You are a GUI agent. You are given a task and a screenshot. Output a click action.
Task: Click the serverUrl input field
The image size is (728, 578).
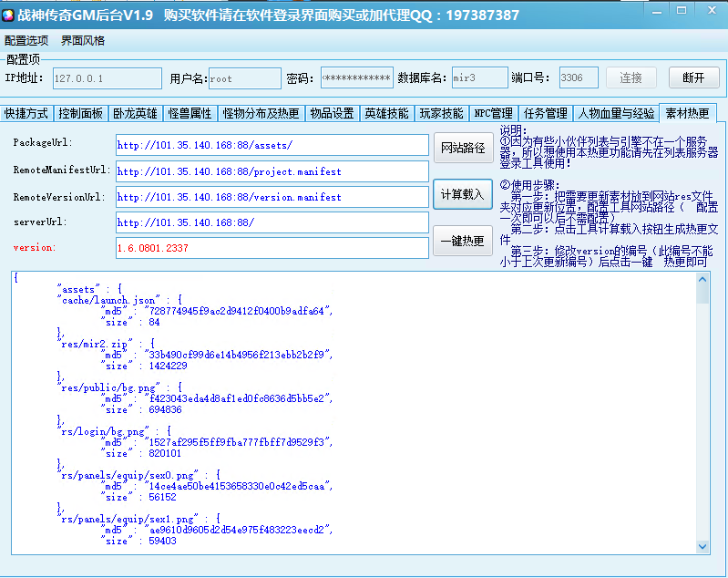click(x=272, y=222)
